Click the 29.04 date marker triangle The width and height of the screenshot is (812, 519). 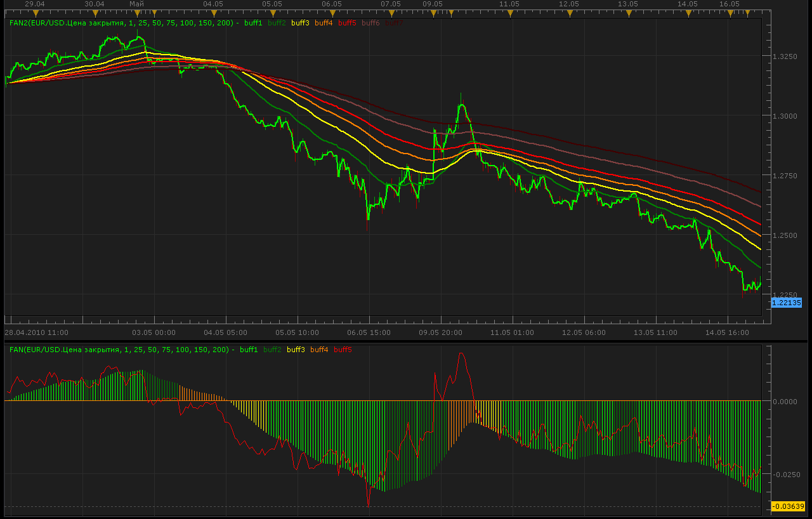pos(35,13)
